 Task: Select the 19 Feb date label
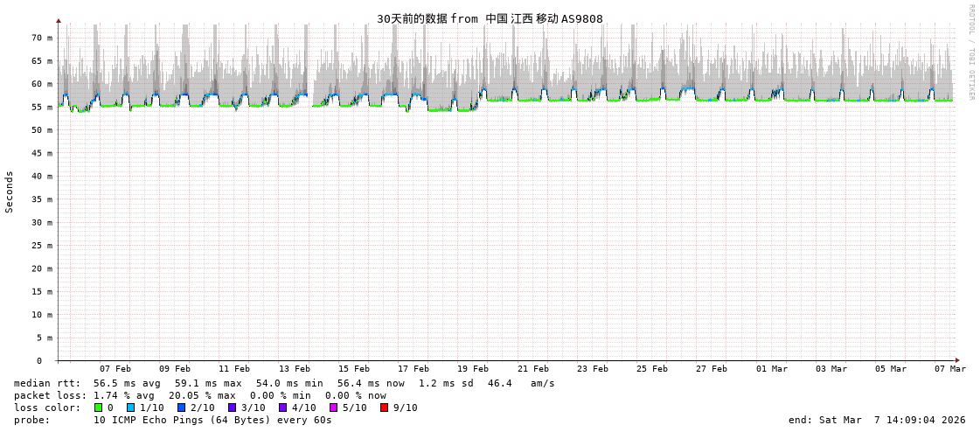[473, 369]
